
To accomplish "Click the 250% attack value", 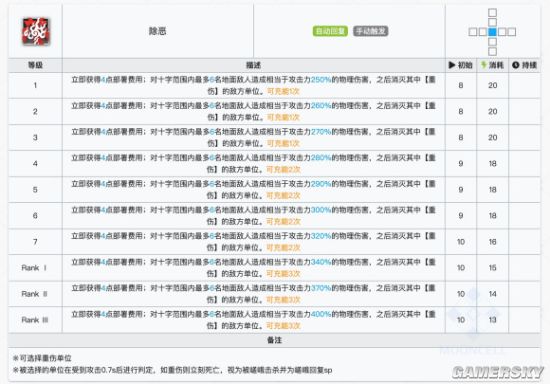I will 321,80.
